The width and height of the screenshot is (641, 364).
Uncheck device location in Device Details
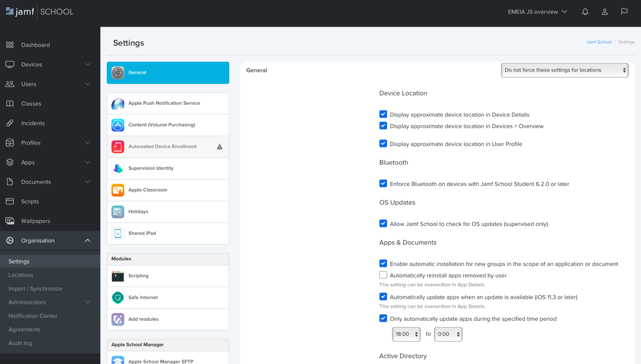coord(383,114)
